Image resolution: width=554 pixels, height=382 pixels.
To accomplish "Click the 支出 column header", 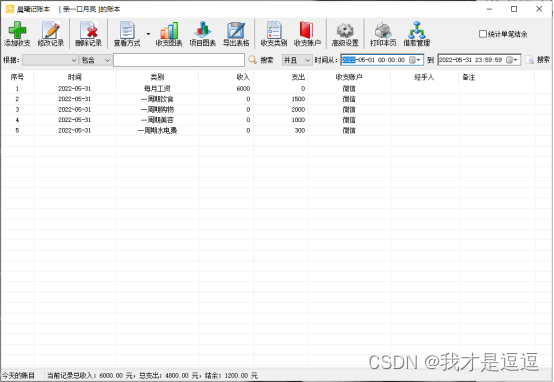I will [281, 77].
